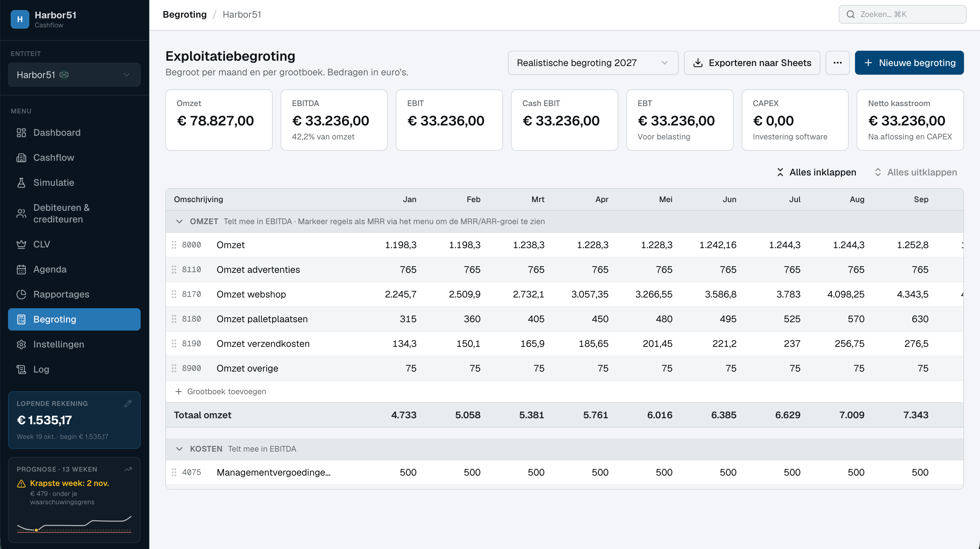
Task: Click the drag handle of row 4075 Managementvergoedingen
Action: tap(174, 473)
